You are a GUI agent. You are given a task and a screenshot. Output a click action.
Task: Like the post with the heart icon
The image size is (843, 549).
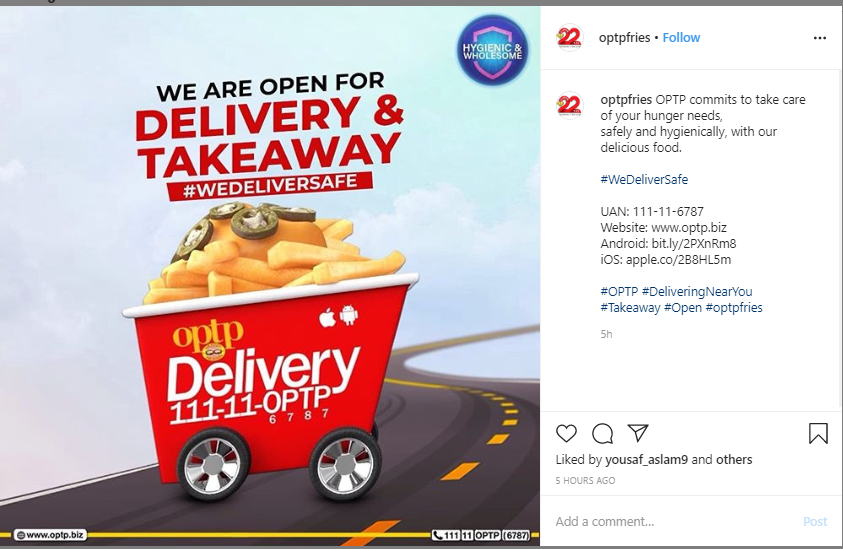click(566, 433)
